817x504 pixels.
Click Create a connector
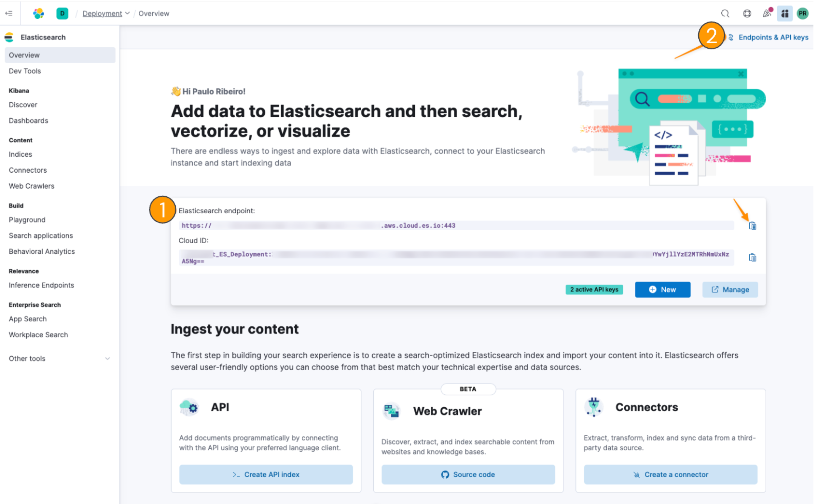point(670,474)
